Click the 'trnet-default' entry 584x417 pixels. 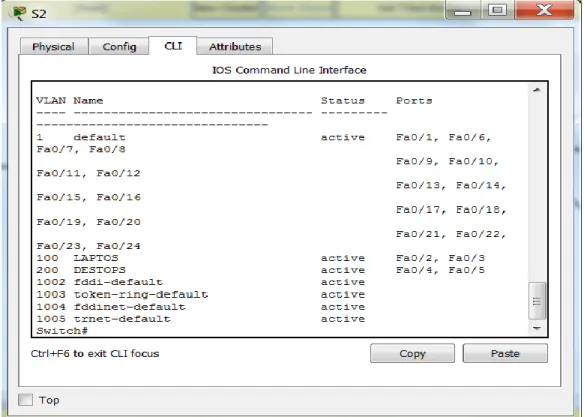tap(122, 319)
